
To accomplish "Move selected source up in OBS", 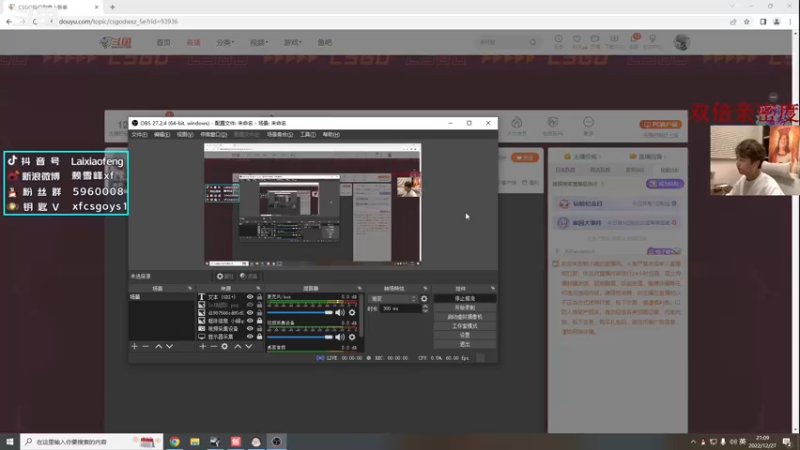I will 238,346.
